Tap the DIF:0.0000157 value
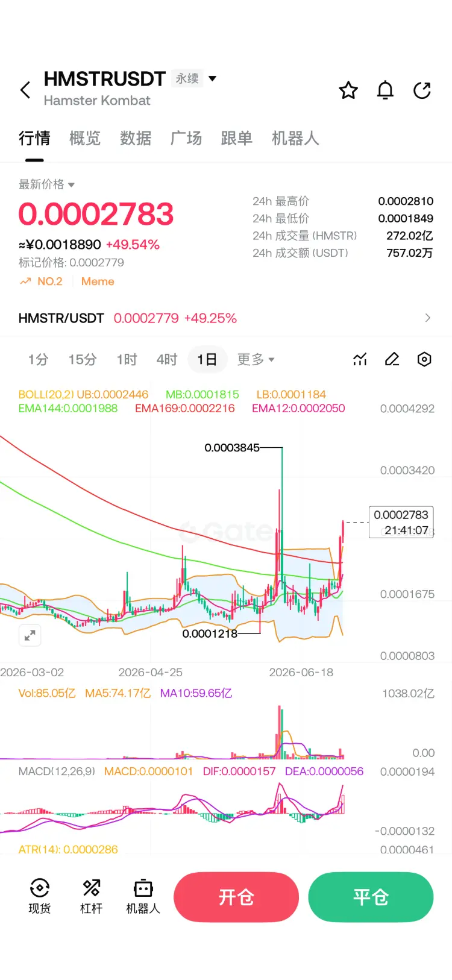The image size is (452, 980). click(239, 771)
